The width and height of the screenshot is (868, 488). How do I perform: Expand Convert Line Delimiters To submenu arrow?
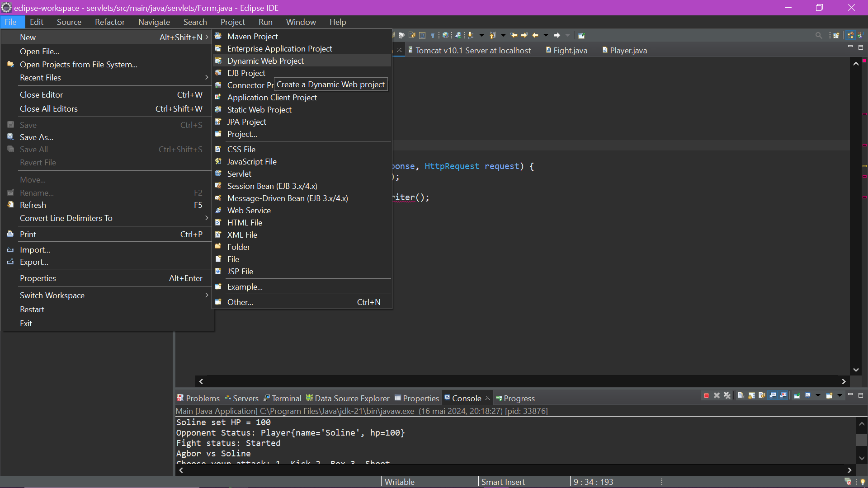(207, 218)
